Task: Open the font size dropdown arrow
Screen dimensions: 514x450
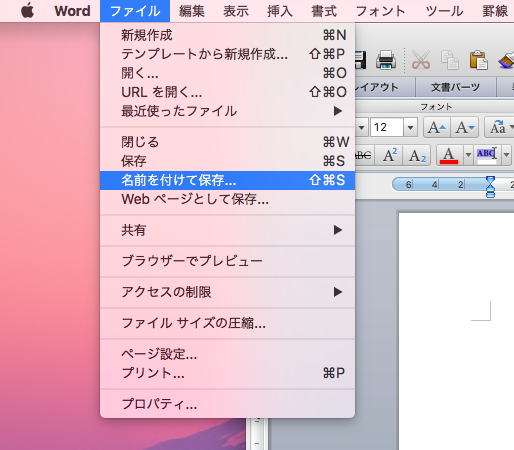Action: click(x=411, y=127)
